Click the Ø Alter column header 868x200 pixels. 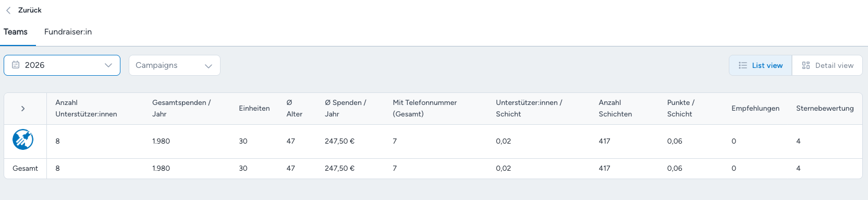pyautogui.click(x=295, y=109)
